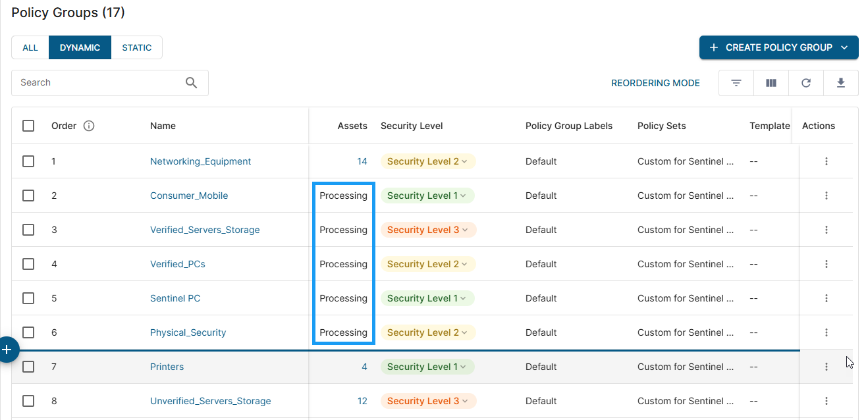The width and height of the screenshot is (868, 420).
Task: Switch to the All tab
Action: (x=30, y=47)
